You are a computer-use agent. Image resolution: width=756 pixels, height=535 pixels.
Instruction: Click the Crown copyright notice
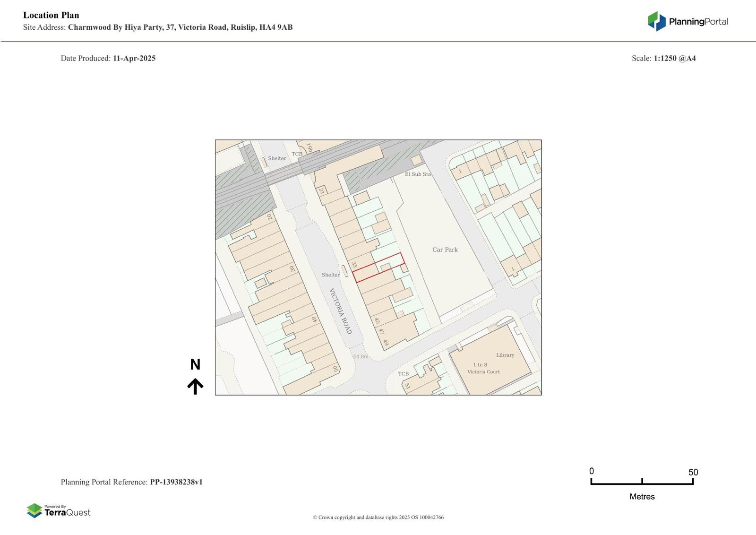[x=378, y=518]
